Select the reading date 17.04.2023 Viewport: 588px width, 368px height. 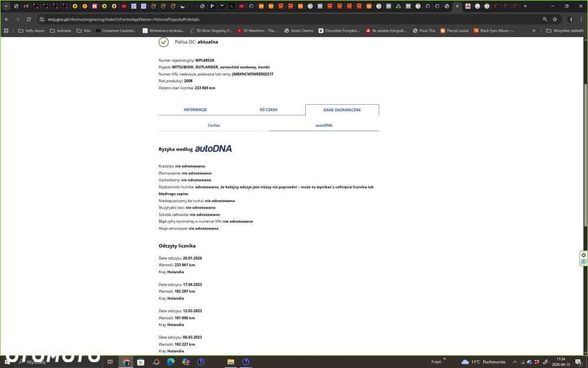point(192,284)
